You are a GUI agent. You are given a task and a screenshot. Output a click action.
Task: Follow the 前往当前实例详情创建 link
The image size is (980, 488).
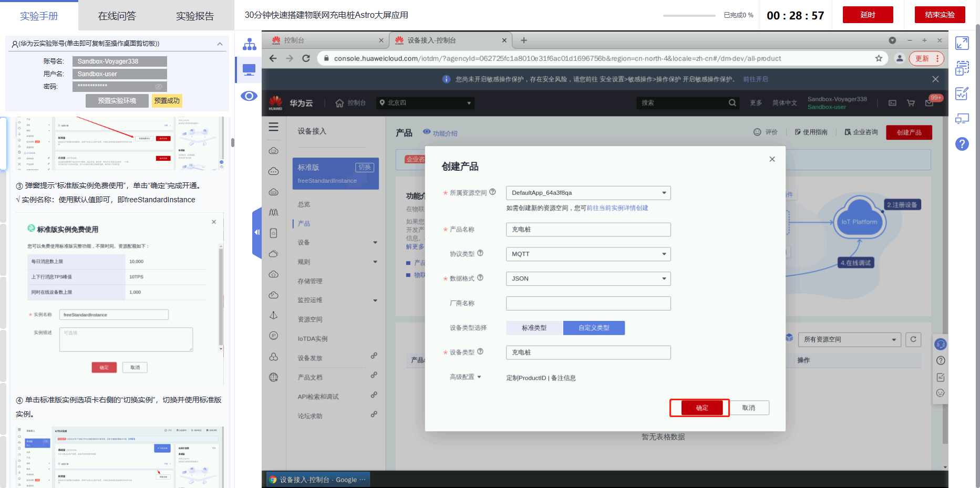617,208
